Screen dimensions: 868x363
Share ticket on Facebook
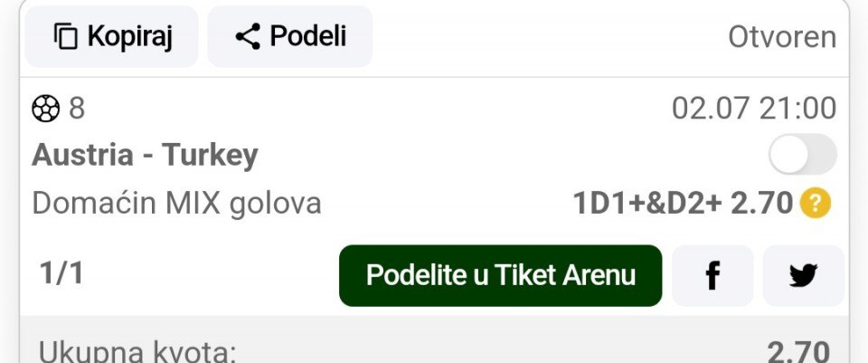tap(712, 276)
